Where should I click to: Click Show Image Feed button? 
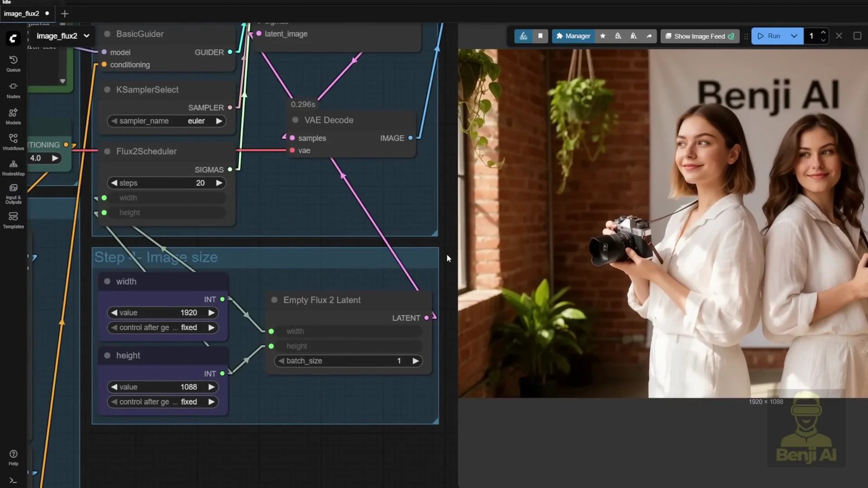click(699, 36)
